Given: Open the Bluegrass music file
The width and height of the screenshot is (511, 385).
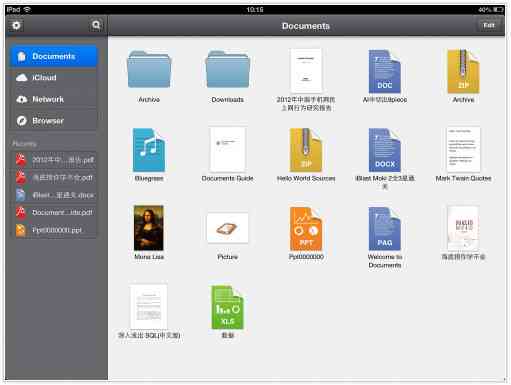Looking at the screenshot, I should point(149,150).
